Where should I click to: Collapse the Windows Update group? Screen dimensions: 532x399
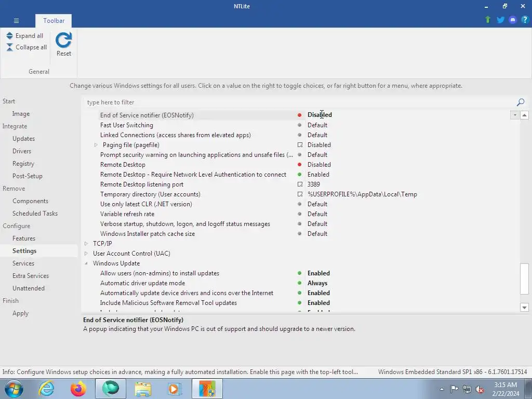[x=86, y=263]
